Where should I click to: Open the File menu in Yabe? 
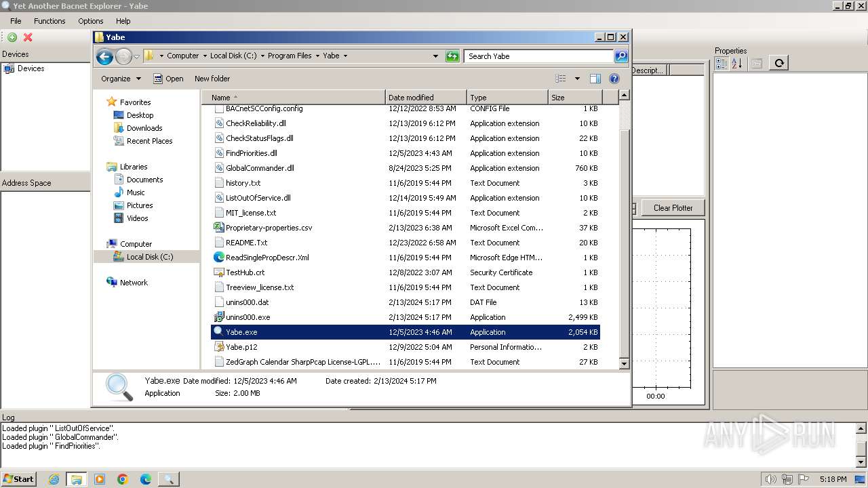[x=16, y=21]
